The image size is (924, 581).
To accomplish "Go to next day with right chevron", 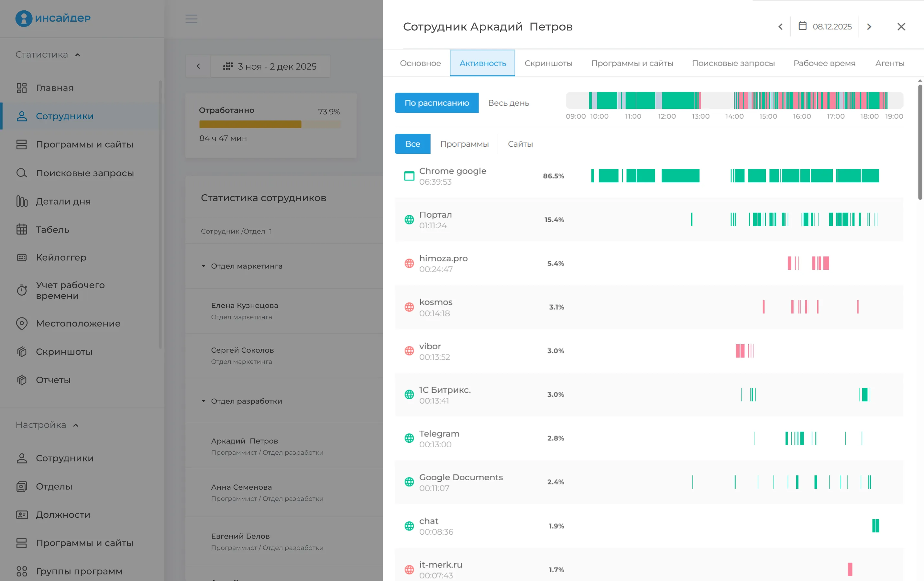I will (869, 27).
